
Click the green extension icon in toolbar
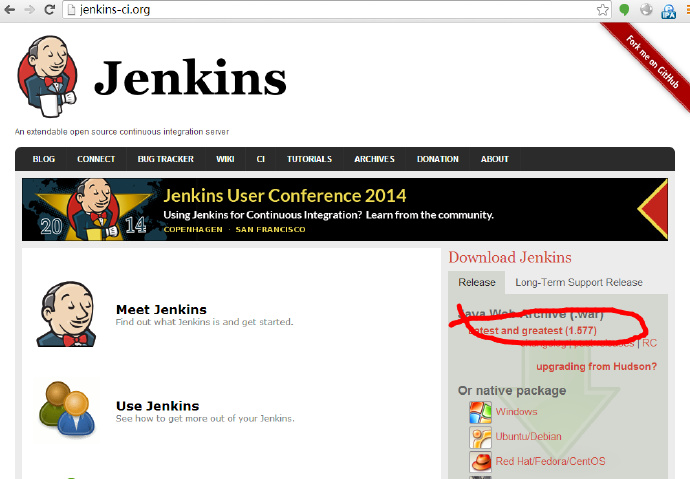click(624, 10)
